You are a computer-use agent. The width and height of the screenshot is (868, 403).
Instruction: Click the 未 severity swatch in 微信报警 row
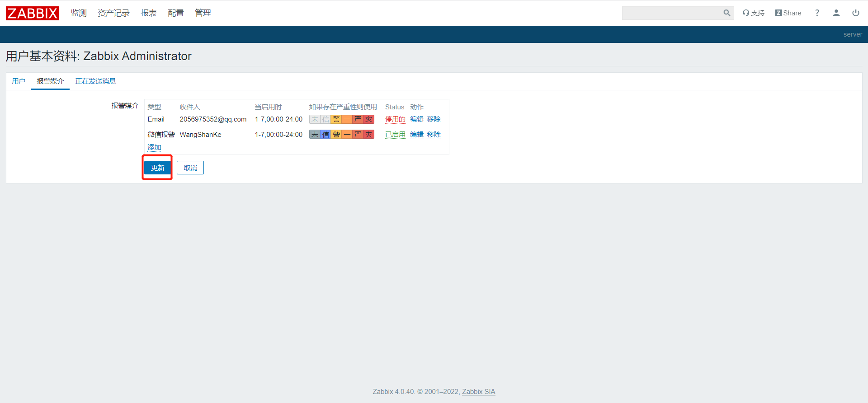tap(315, 135)
